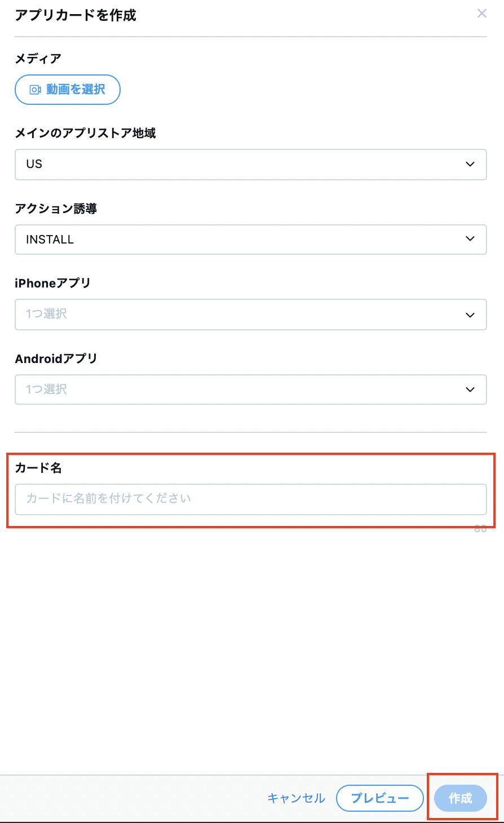Click the chevron on the Androidアプリ selector
504x823 pixels.
(470, 390)
